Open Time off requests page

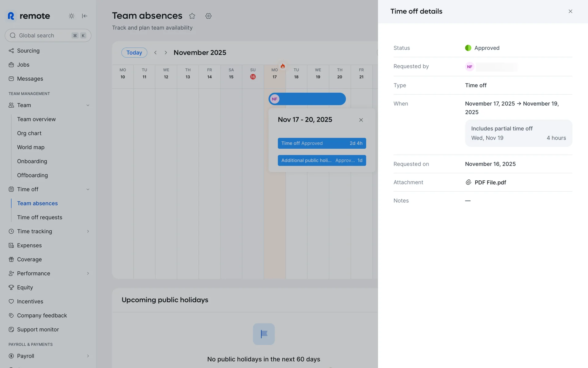(40, 217)
